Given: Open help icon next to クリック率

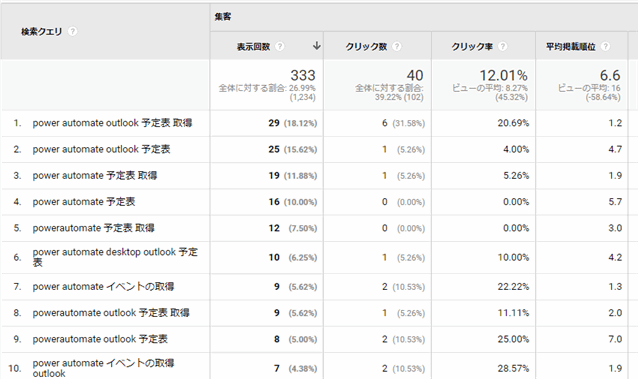Looking at the screenshot, I should [503, 46].
